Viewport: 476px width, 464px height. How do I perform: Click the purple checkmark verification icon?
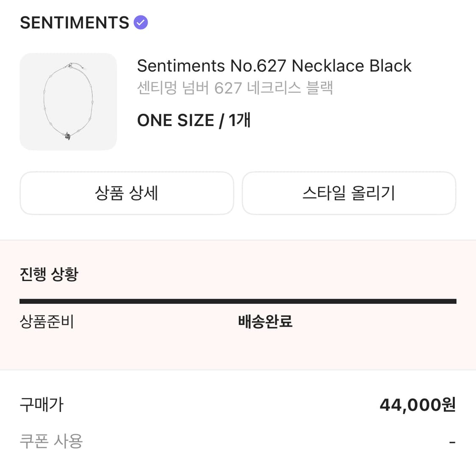pyautogui.click(x=140, y=22)
